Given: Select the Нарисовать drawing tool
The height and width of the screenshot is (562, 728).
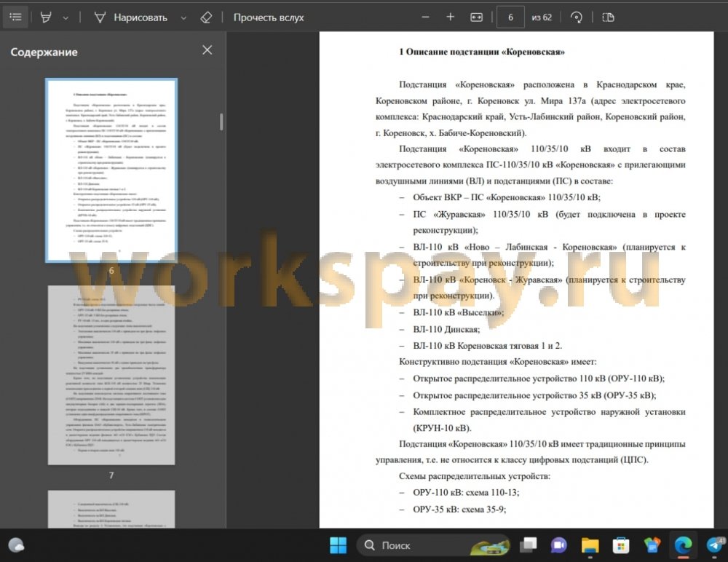Looking at the screenshot, I should tap(130, 17).
